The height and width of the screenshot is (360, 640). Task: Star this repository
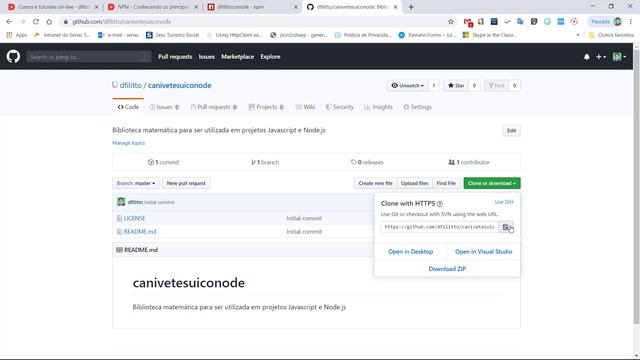click(x=456, y=85)
